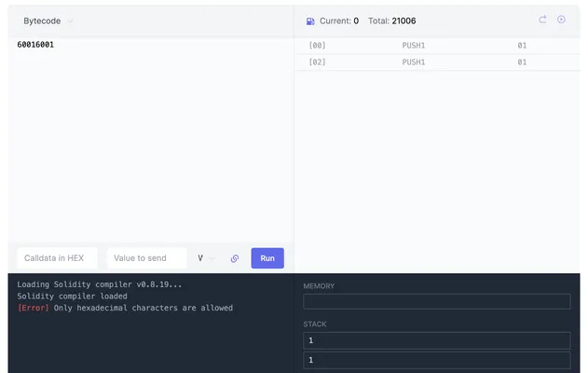Screen dimensions: 588x373
Task: Click the bytecode text 60016001
Action: coord(35,45)
